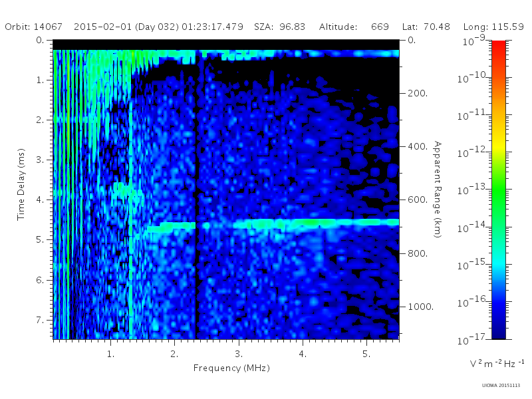This screenshot has width=532, height=399.
Task: Click the '1000.' apparent range tick label
Action: click(420, 307)
